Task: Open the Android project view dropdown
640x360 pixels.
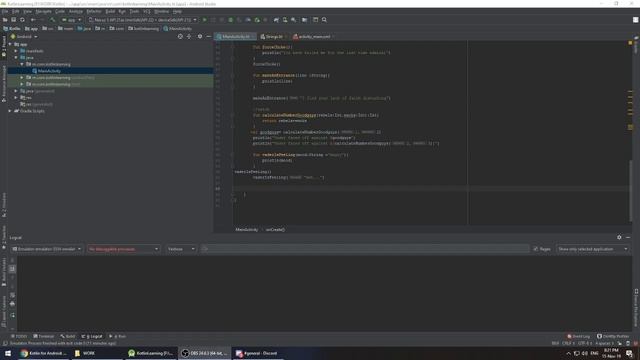Action: [x=24, y=36]
